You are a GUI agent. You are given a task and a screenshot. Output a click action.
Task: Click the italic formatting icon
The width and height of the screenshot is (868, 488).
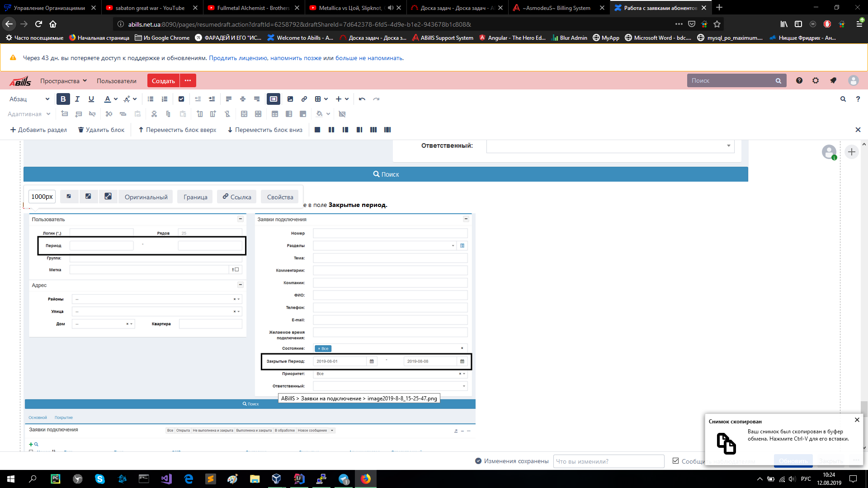(x=77, y=99)
